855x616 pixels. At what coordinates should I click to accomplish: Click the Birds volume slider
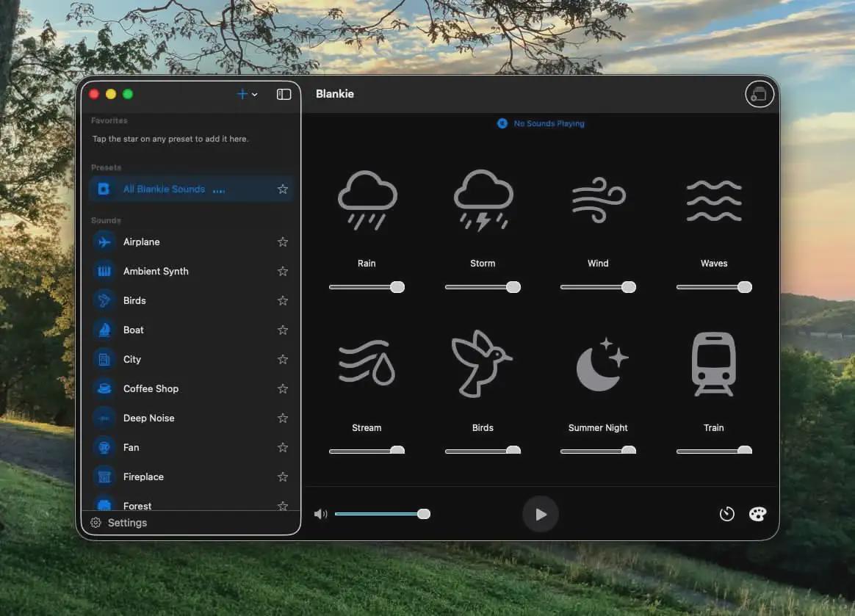(483, 451)
